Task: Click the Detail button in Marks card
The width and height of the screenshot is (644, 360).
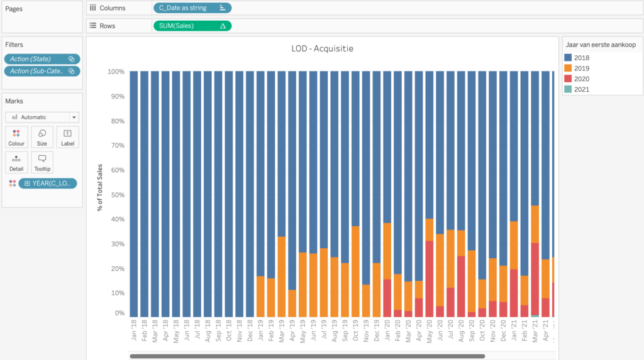Action: point(16,162)
